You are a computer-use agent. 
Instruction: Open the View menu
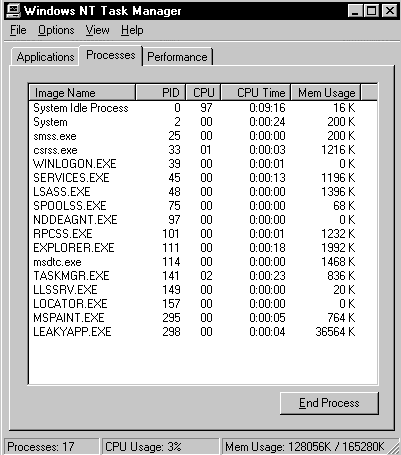pyautogui.click(x=97, y=30)
